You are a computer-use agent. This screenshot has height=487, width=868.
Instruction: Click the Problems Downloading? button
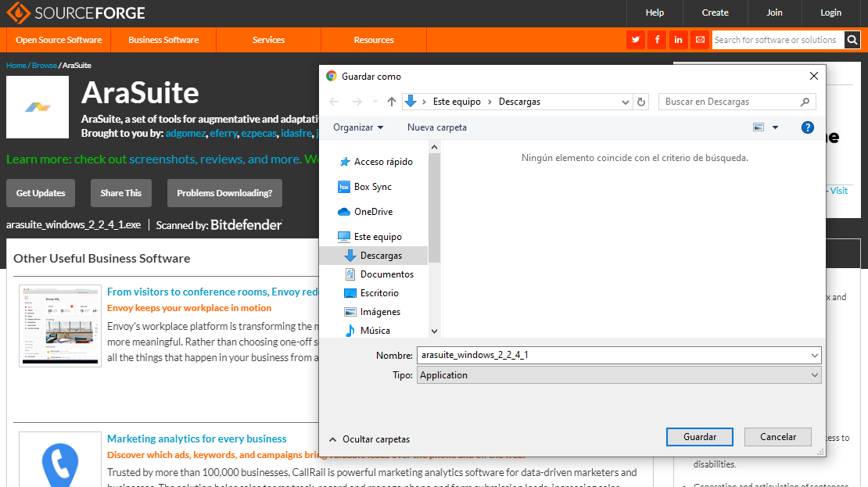pos(224,193)
